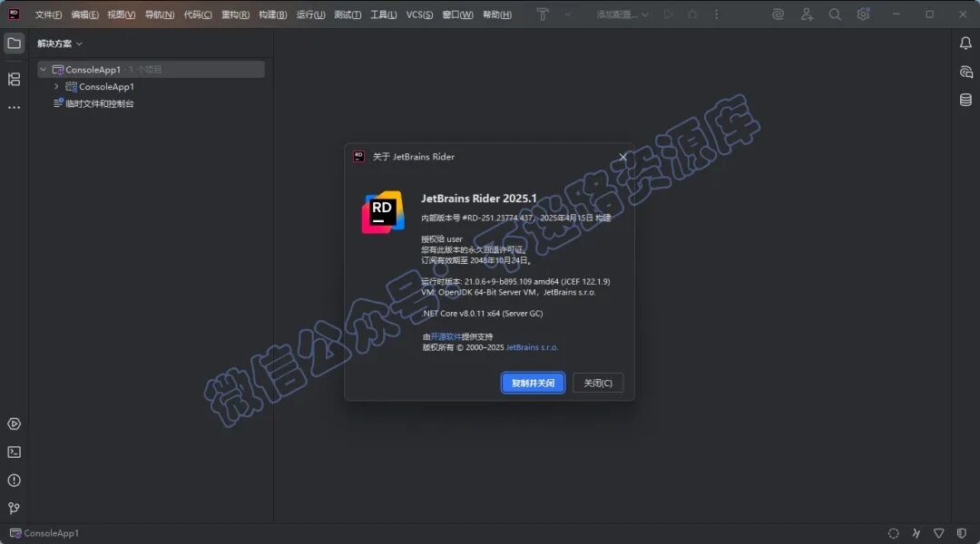
Task: Expand the ConsoleApp1 project node
Action: [x=56, y=86]
